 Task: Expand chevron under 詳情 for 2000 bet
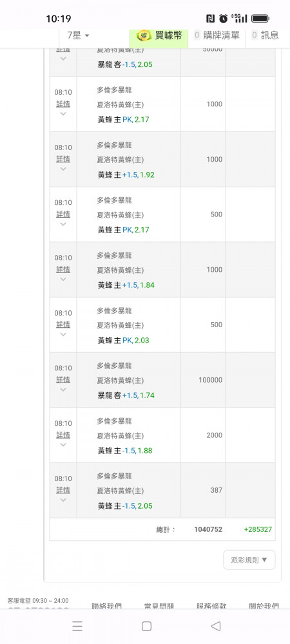point(63,445)
